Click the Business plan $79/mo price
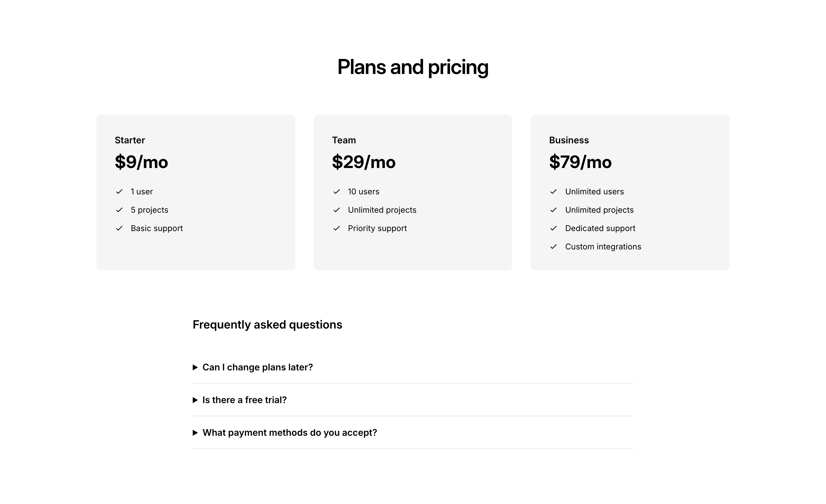Viewport: 826px width, 504px height. pyautogui.click(x=580, y=162)
